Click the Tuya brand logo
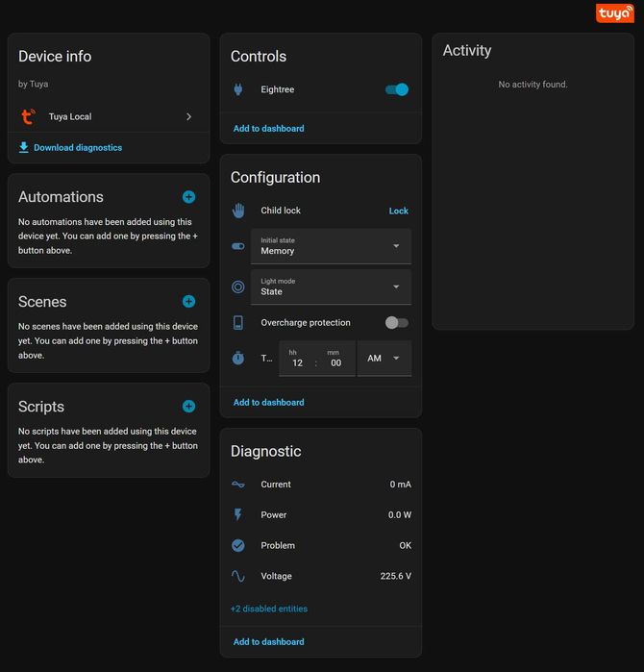This screenshot has height=672, width=644. [x=614, y=13]
